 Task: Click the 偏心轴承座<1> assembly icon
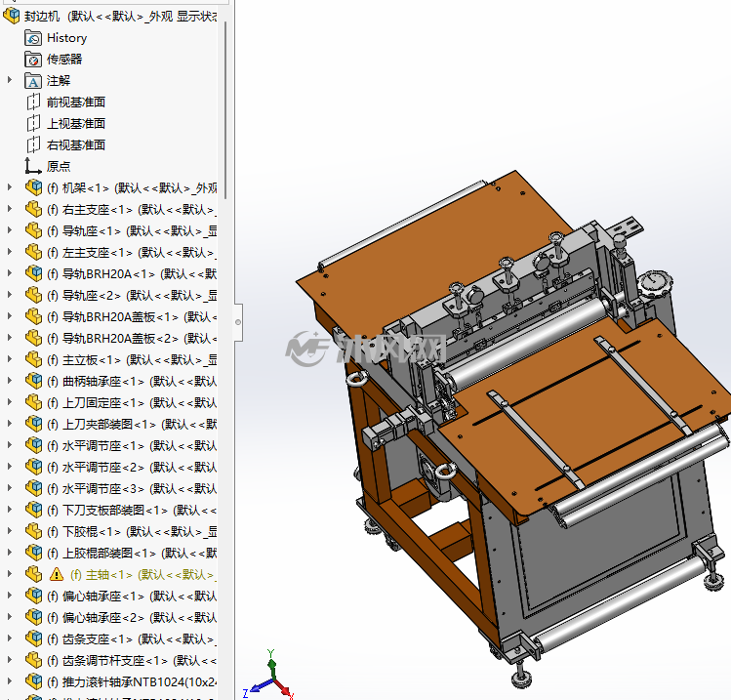click(33, 596)
